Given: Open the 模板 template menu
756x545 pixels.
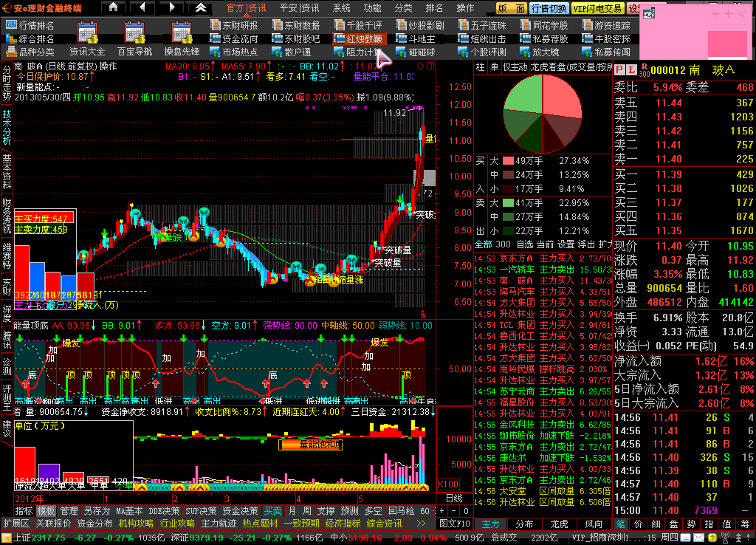Looking at the screenshot, I should (x=47, y=511).
